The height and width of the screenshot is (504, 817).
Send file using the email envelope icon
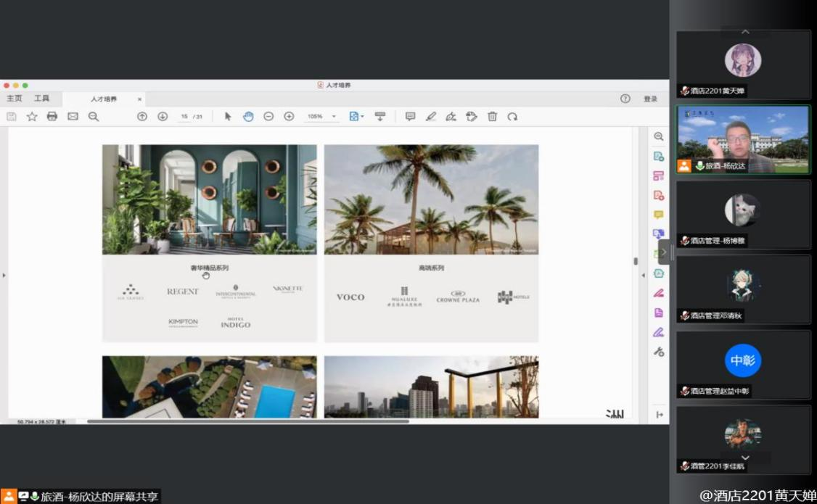tap(73, 116)
